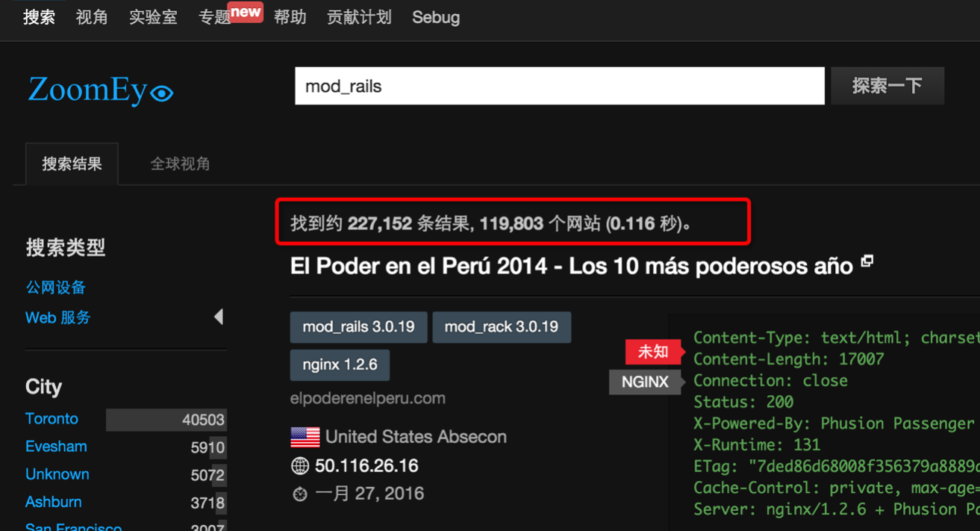Focus the mod_rails search input field
Viewport: 980px width, 531px height.
560,86
